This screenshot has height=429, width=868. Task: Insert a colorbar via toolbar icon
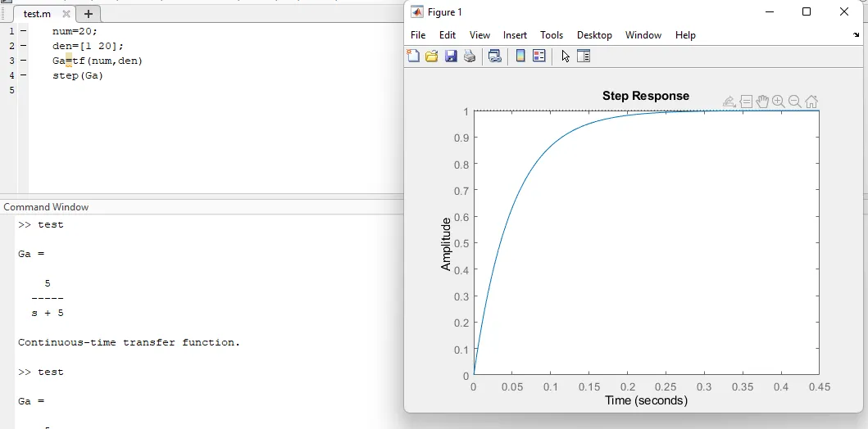[520, 56]
